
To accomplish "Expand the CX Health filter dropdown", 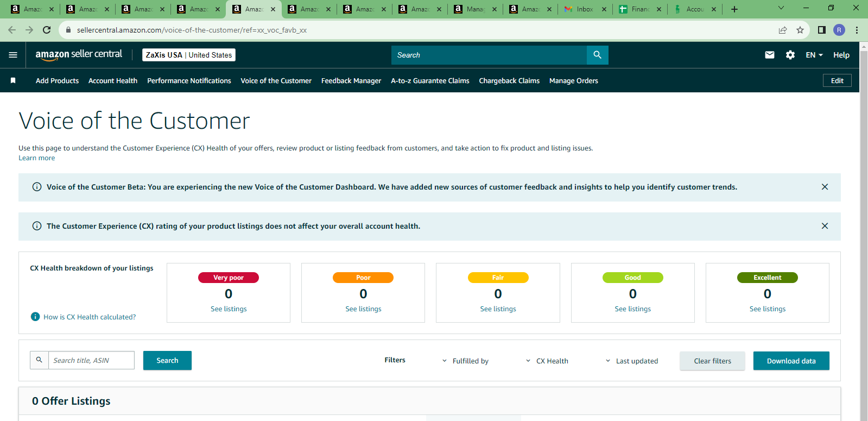I will [x=547, y=361].
